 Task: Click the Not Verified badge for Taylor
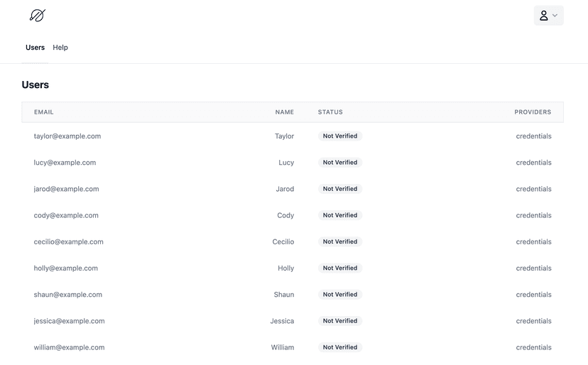click(340, 136)
